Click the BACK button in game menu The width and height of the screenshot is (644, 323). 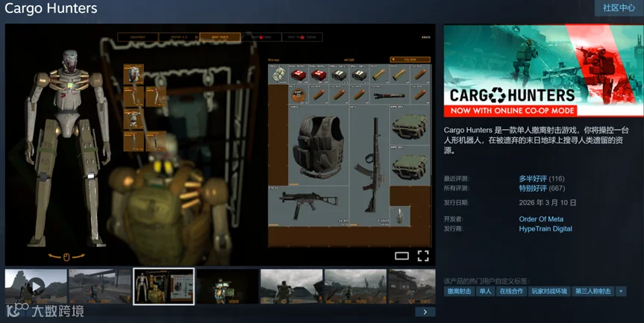426,37
